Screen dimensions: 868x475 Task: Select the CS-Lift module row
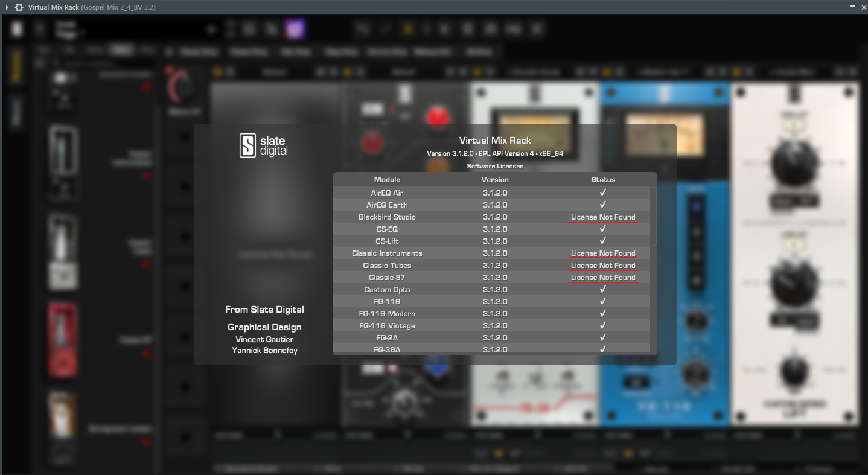(x=492, y=241)
